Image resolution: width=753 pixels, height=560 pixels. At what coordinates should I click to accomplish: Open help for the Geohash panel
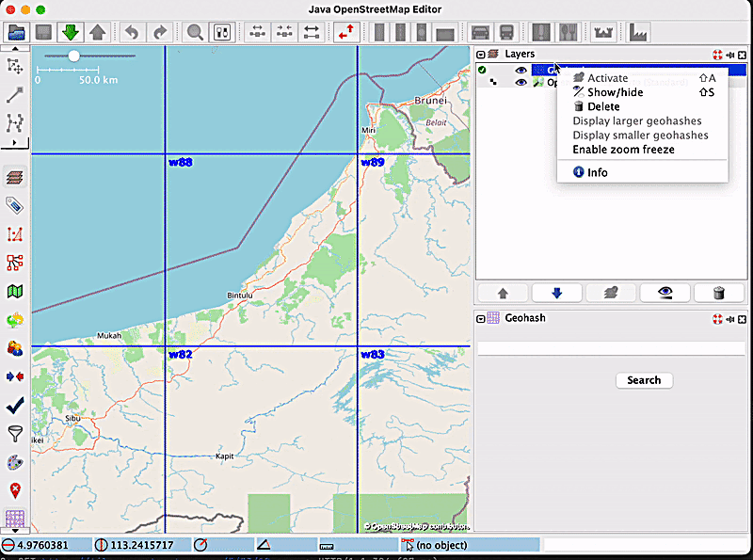coord(717,319)
